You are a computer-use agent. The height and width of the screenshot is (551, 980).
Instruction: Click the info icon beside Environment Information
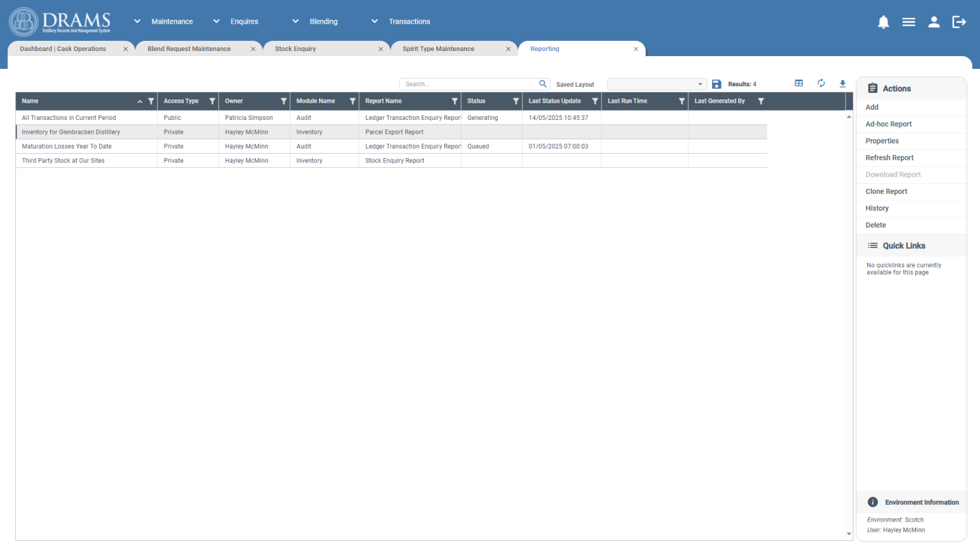[x=872, y=502]
